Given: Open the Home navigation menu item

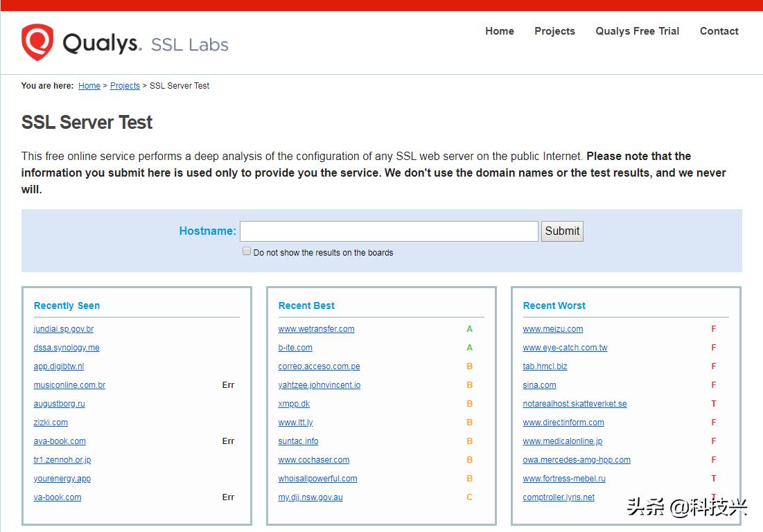Looking at the screenshot, I should click(499, 31).
